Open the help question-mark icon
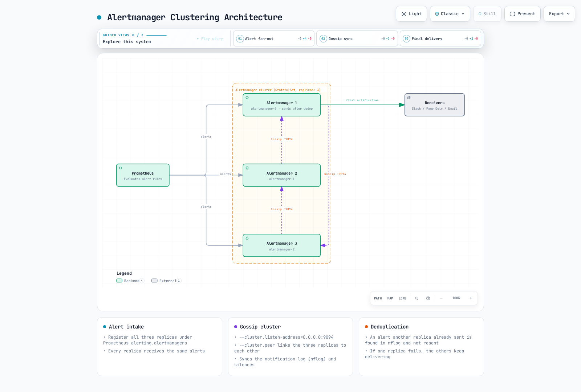 click(x=428, y=298)
